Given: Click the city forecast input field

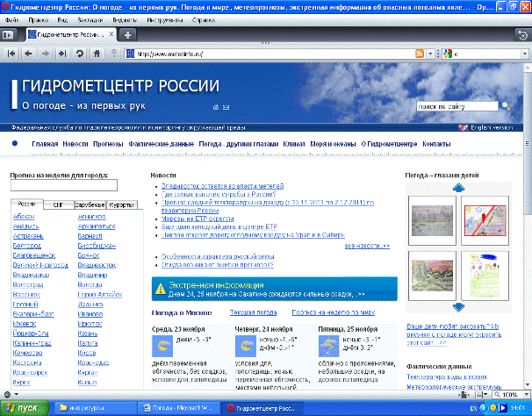Looking at the screenshot, I should [x=63, y=185].
